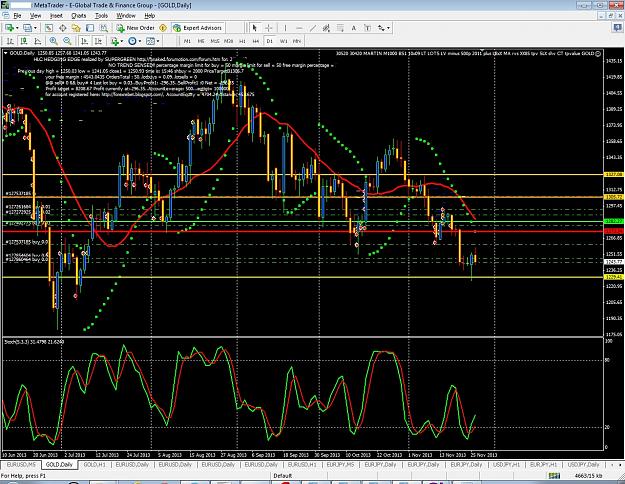Click the New Order button

[136, 28]
